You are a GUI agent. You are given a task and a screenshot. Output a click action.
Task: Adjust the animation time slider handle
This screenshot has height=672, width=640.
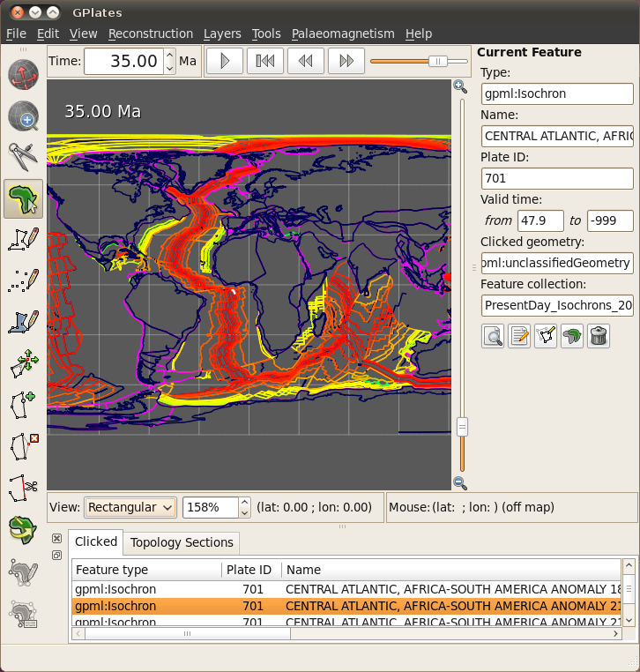click(x=438, y=61)
